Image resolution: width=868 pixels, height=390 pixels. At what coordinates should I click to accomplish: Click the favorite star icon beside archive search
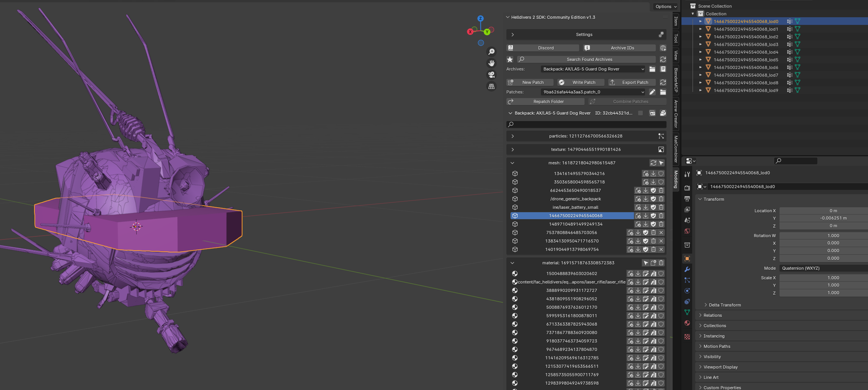pos(510,59)
